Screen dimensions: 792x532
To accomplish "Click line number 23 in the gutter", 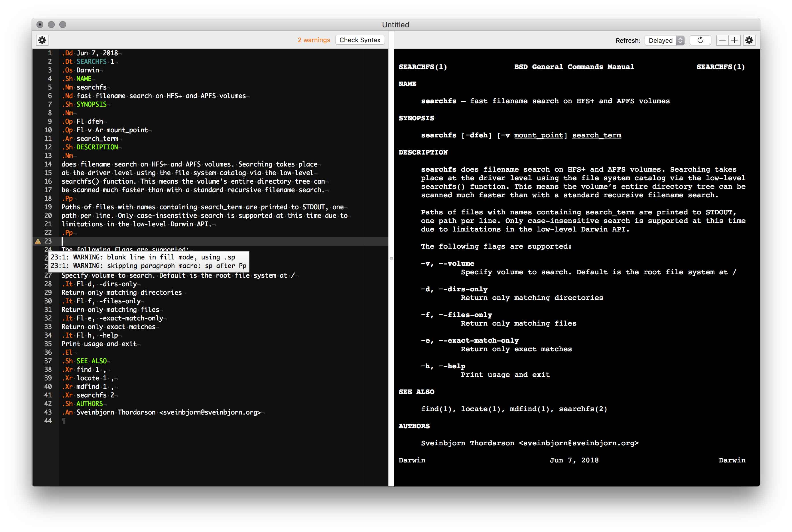I will coord(48,241).
